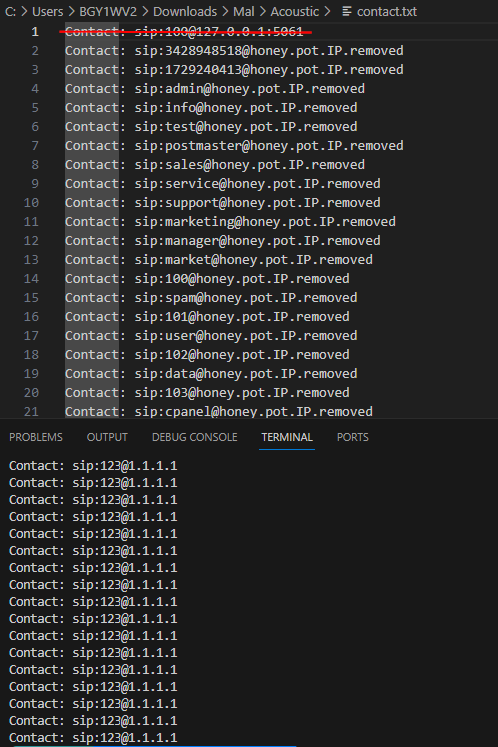This screenshot has width=498, height=747.
Task: Click line number 1 in the gutter
Action: pos(35,32)
